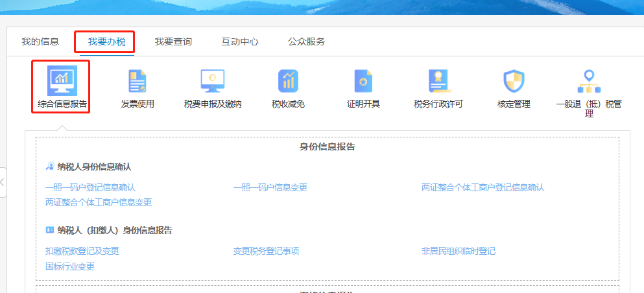Select the 核定管理 shield icon

(x=514, y=81)
